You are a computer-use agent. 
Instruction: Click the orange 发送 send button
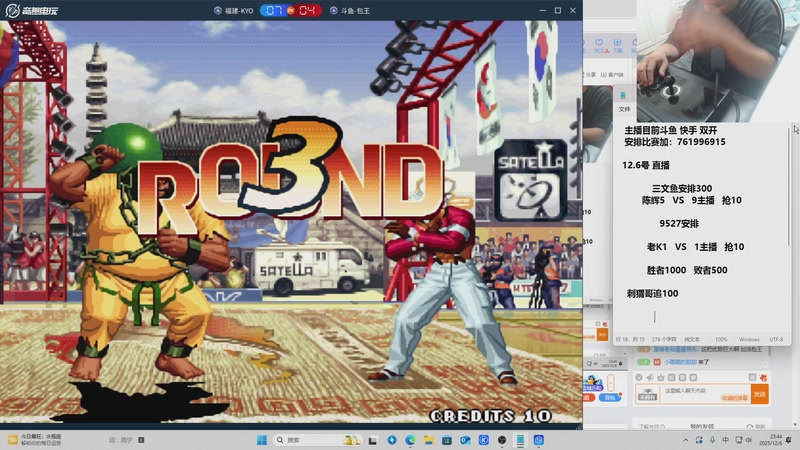pyautogui.click(x=760, y=394)
